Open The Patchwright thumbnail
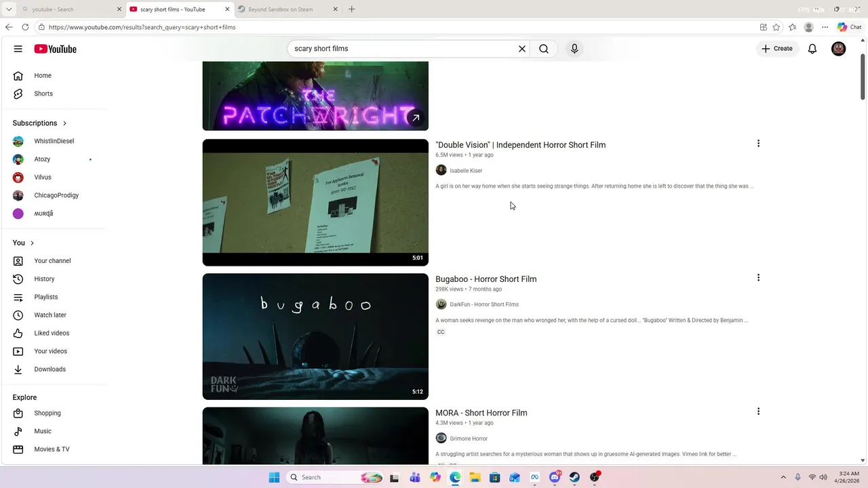 (315, 96)
